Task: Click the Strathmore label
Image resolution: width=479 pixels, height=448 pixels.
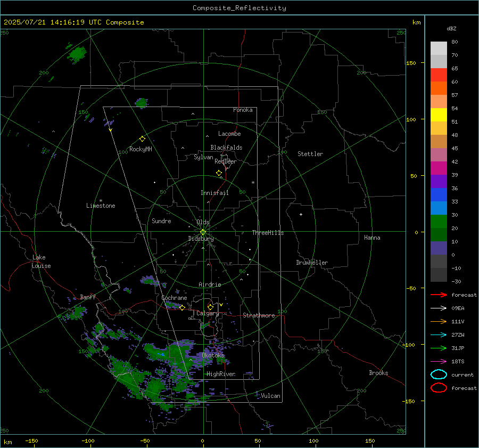Action: pyautogui.click(x=259, y=315)
